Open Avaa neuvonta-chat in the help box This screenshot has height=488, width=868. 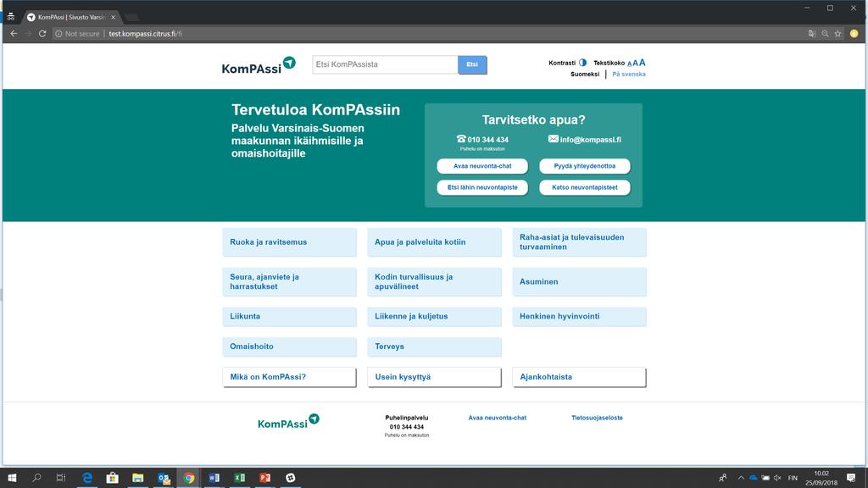[482, 166]
